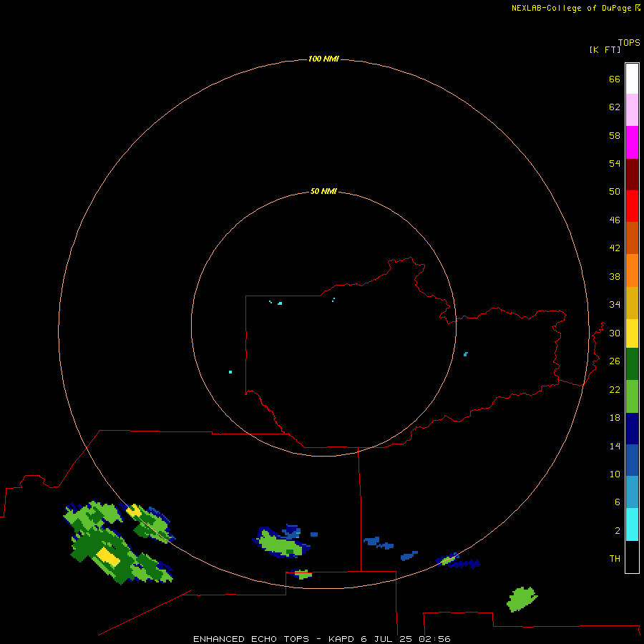
Task: Click the "02:56" timestamp in caption
Action: [434, 639]
